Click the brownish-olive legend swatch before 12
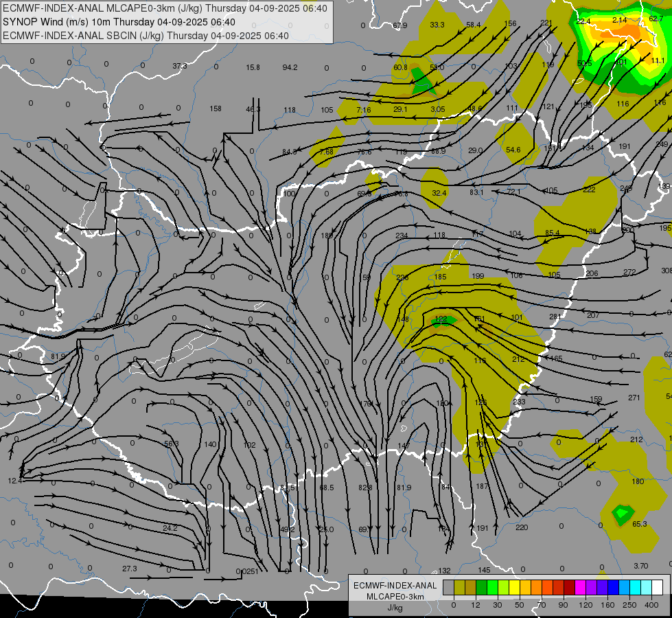This screenshot has width=672, height=618. pos(471,588)
